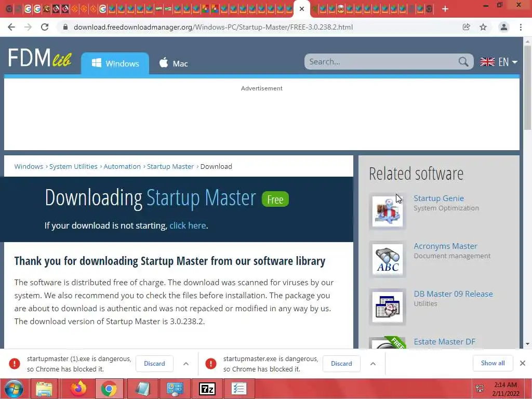Open the Chrome profile avatar icon
This screenshot has width=532, height=399.
[x=504, y=27]
